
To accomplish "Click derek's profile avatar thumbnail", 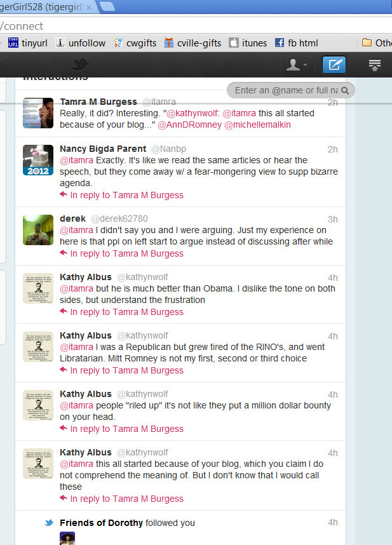I will [38, 230].
